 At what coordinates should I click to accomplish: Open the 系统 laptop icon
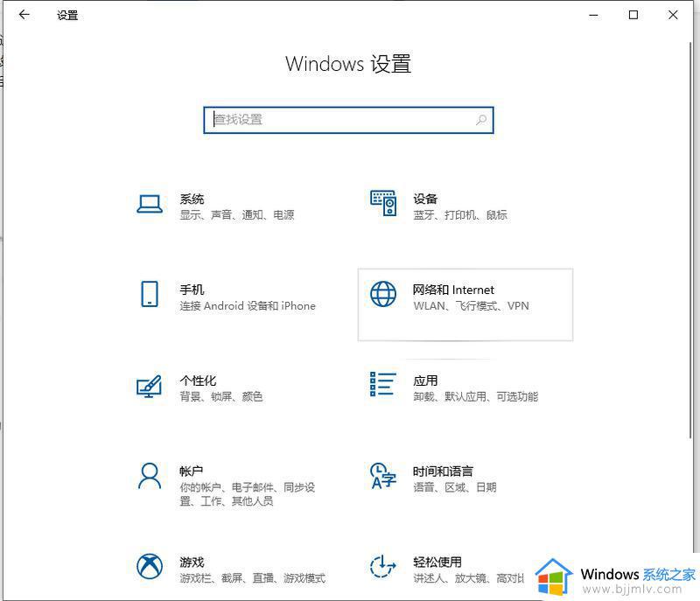point(149,205)
